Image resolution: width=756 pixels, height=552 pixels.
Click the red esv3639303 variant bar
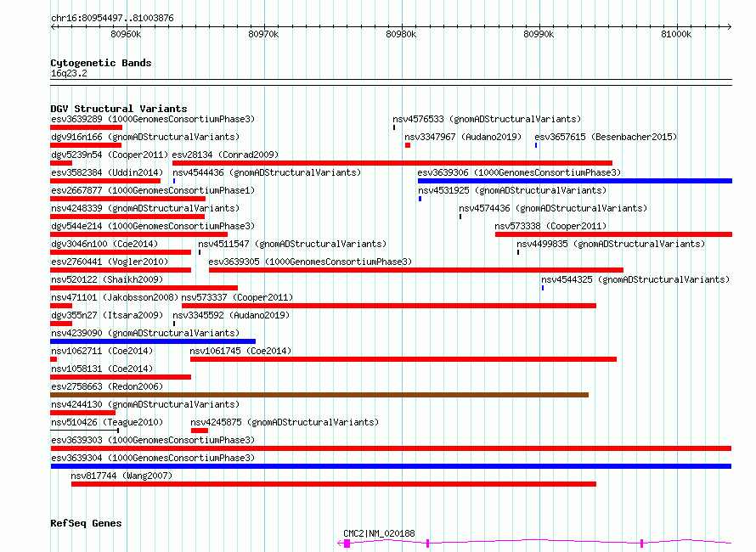(x=391, y=448)
